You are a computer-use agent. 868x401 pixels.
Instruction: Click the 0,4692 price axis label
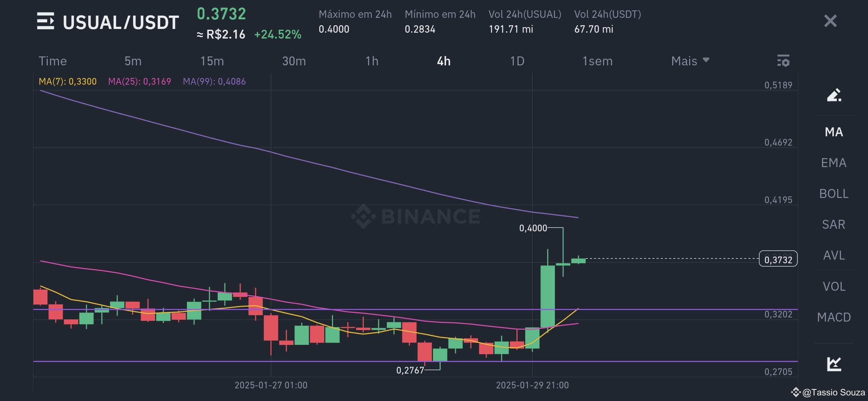[778, 142]
